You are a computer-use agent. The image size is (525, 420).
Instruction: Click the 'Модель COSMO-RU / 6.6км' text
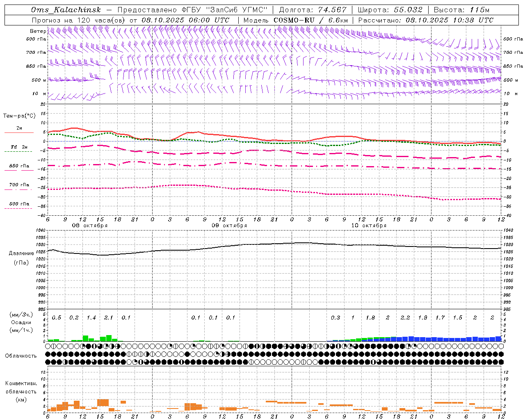pyautogui.click(x=296, y=20)
